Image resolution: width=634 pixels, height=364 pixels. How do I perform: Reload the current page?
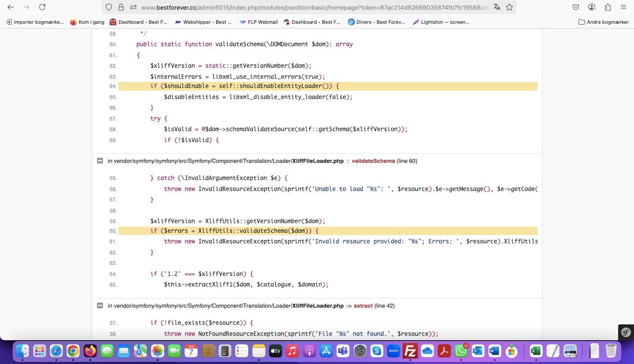[x=42, y=7]
